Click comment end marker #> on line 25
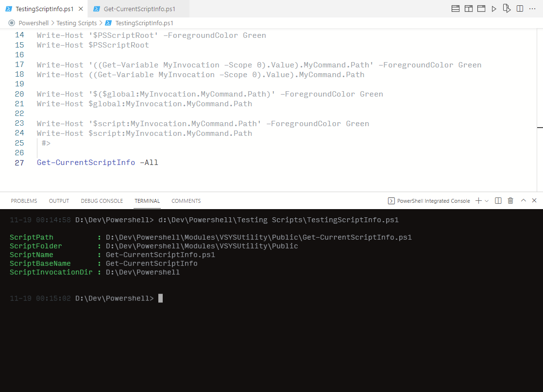Image resolution: width=543 pixels, height=392 pixels. pos(46,143)
